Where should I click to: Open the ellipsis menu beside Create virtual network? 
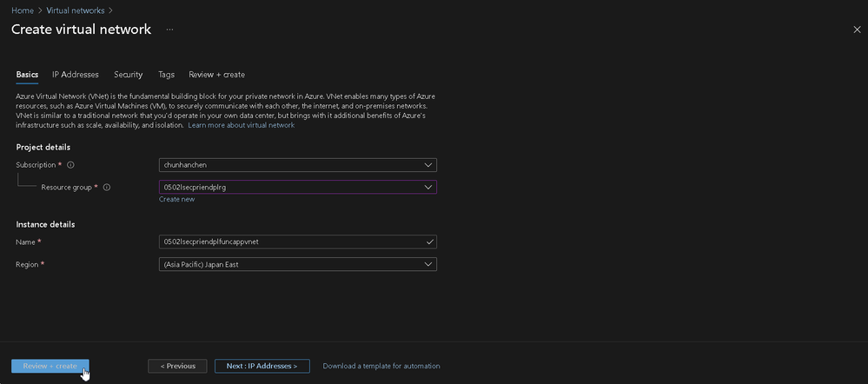click(x=169, y=30)
